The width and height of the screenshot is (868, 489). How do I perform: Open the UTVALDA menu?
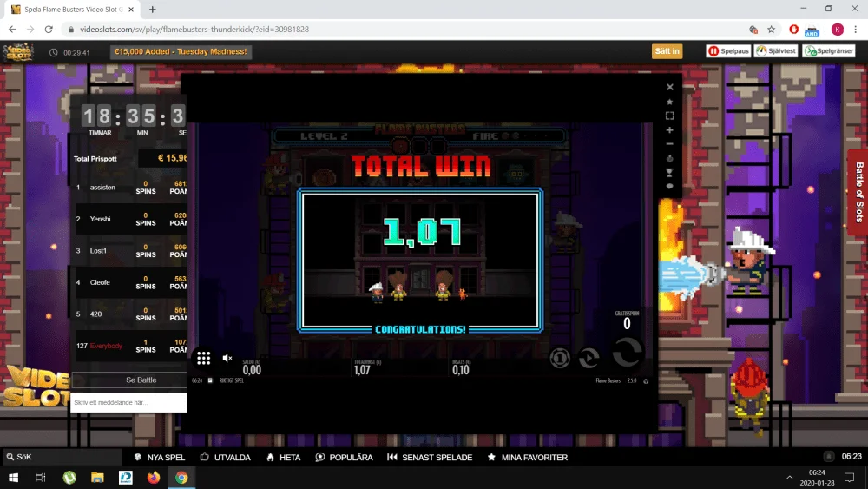(226, 458)
